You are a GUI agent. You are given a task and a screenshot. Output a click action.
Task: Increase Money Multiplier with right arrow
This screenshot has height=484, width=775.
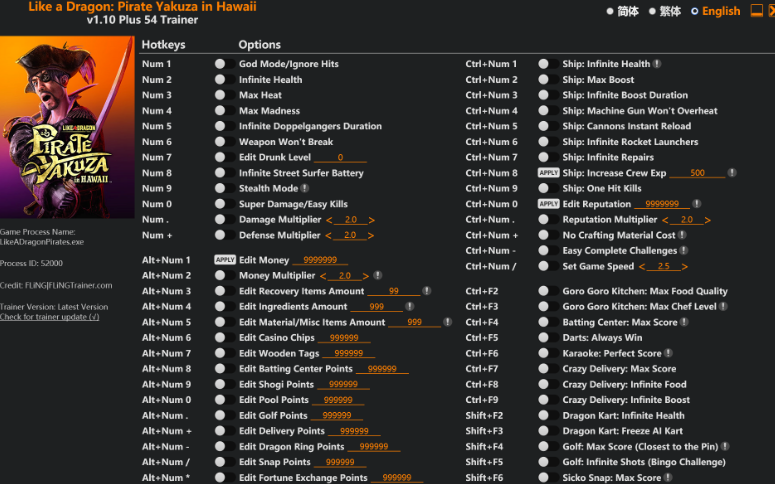coord(365,276)
